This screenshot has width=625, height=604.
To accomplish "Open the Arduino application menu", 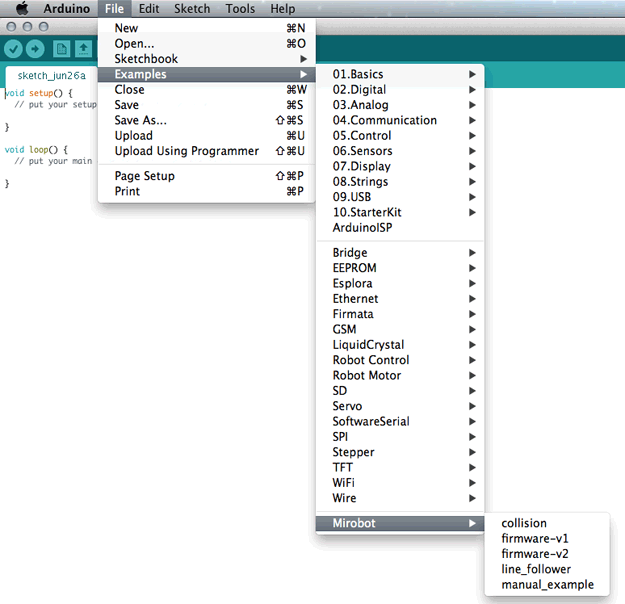I will [67, 8].
